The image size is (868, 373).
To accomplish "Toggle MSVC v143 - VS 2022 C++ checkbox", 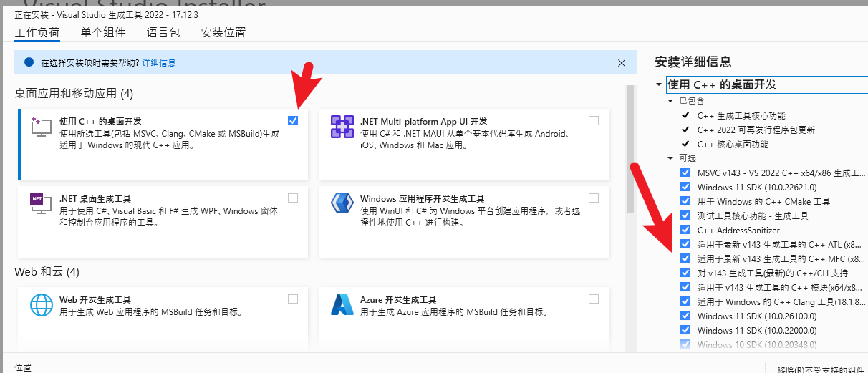I will [685, 173].
